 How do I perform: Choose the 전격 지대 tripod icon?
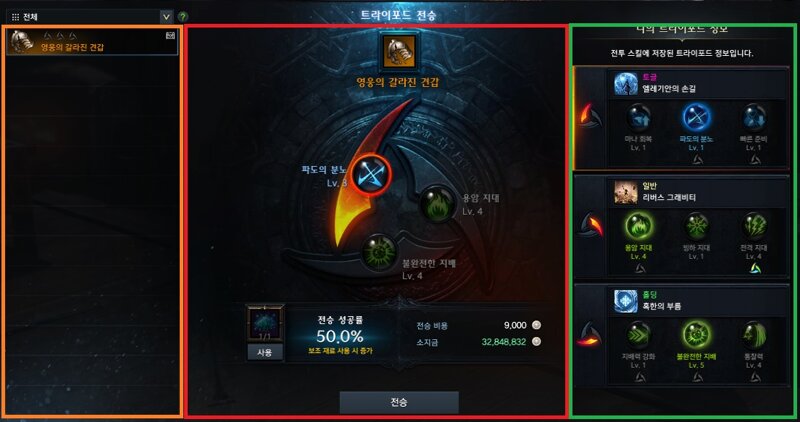pyautogui.click(x=754, y=227)
